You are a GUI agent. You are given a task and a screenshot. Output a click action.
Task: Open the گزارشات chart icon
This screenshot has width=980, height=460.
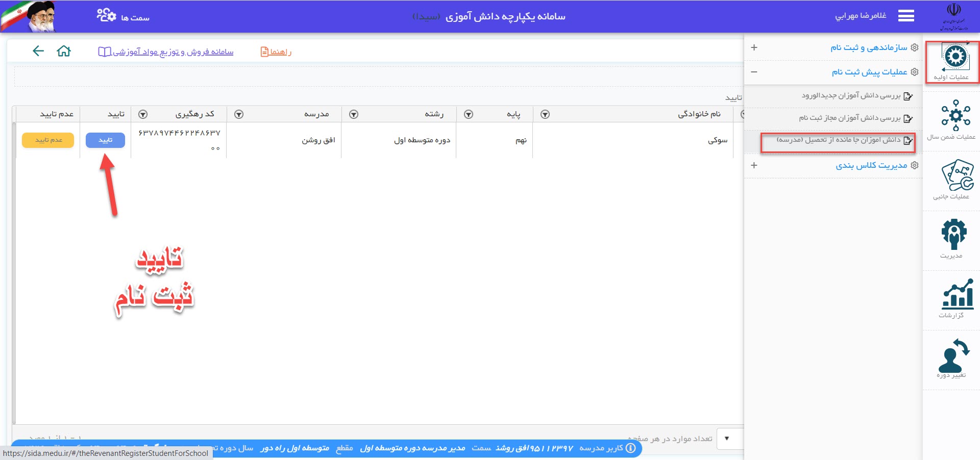pos(957,294)
